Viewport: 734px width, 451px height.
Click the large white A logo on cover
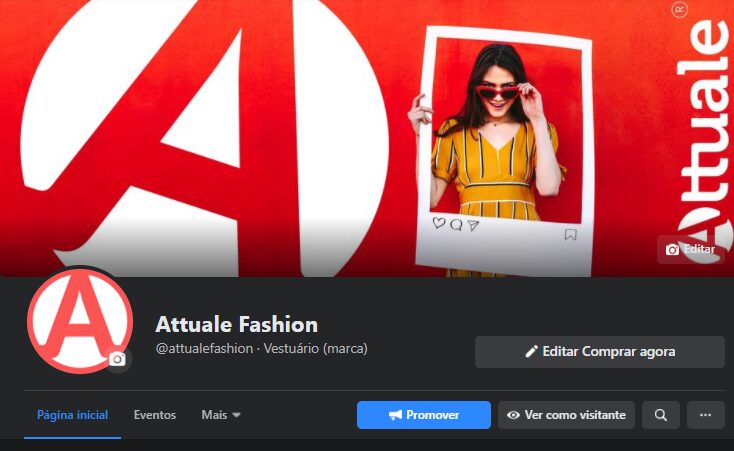click(x=200, y=120)
